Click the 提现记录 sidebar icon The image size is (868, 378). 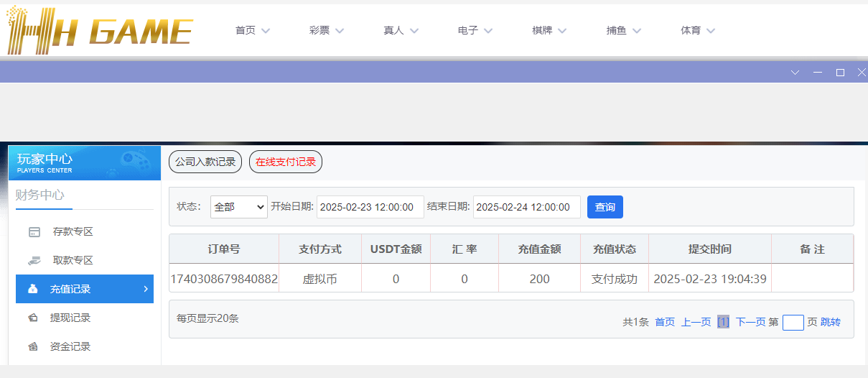point(33,318)
